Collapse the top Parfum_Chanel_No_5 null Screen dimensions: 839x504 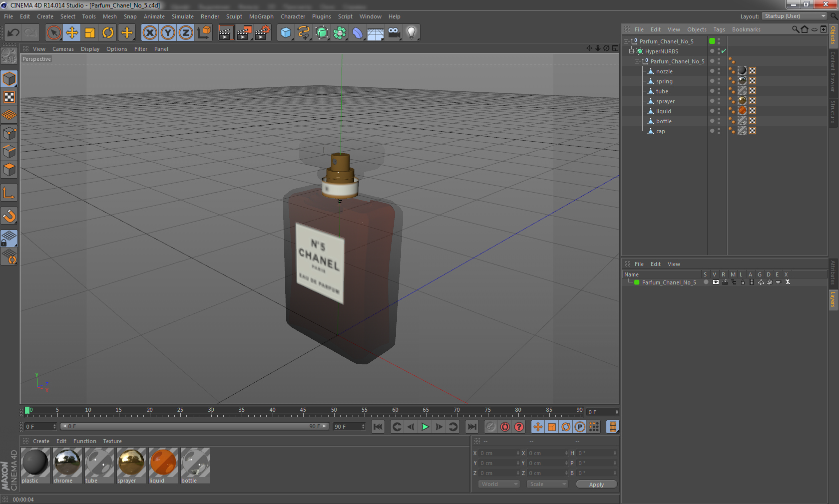tap(626, 41)
